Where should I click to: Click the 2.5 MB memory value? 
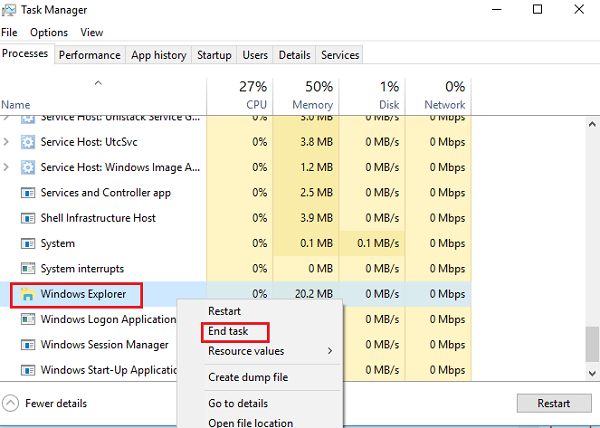316,193
